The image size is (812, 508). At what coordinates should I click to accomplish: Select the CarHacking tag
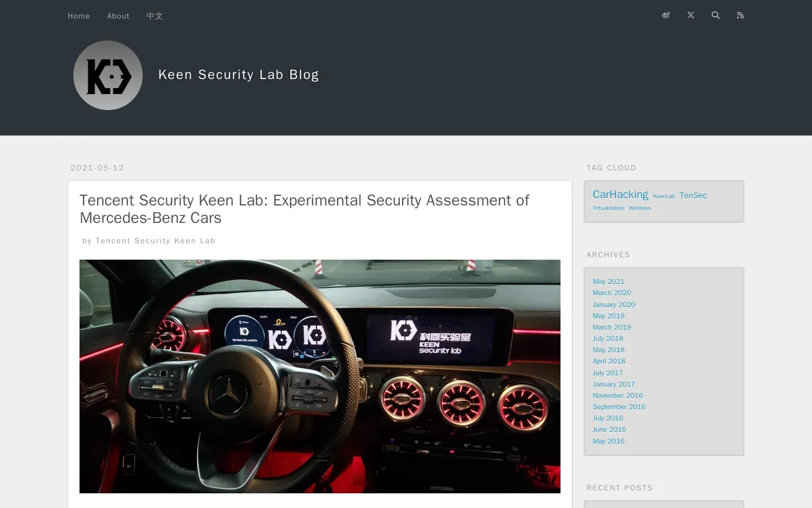(x=620, y=194)
